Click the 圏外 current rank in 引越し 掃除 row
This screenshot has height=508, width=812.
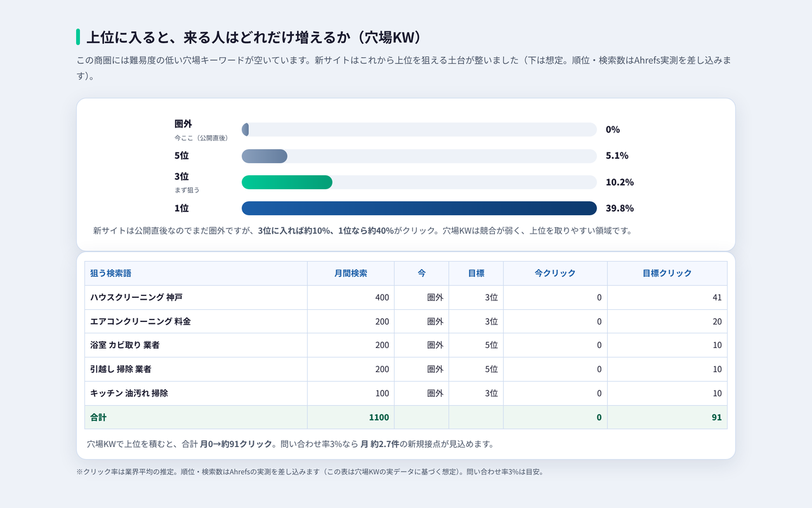(422, 370)
